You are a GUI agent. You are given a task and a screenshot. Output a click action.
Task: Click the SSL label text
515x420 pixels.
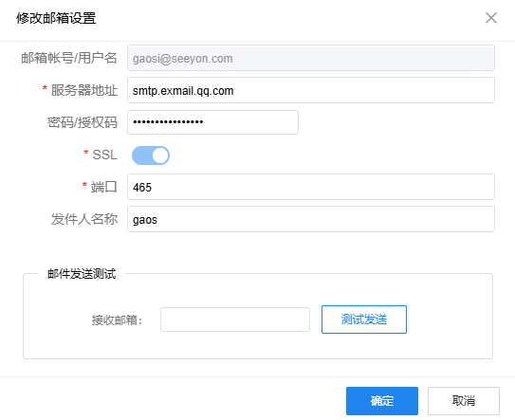pyautogui.click(x=104, y=155)
